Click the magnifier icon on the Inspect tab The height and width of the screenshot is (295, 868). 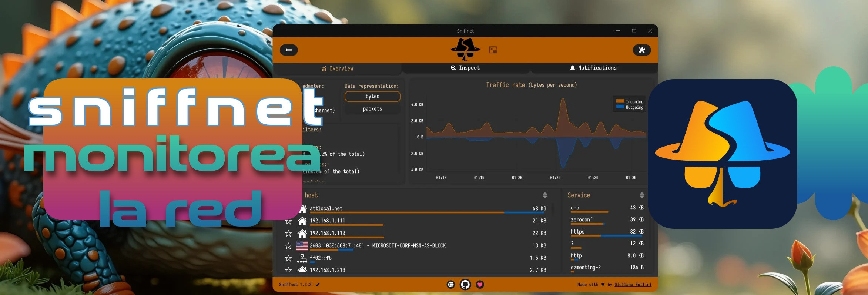453,68
